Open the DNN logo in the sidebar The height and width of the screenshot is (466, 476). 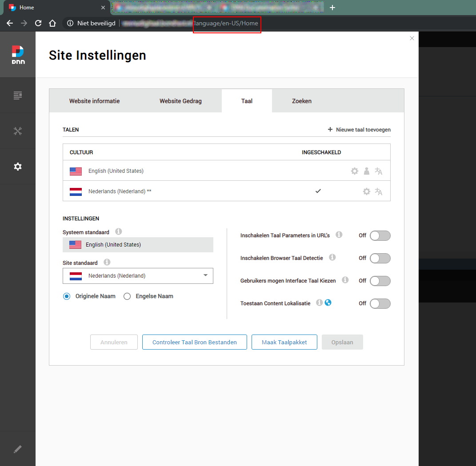pos(18,53)
